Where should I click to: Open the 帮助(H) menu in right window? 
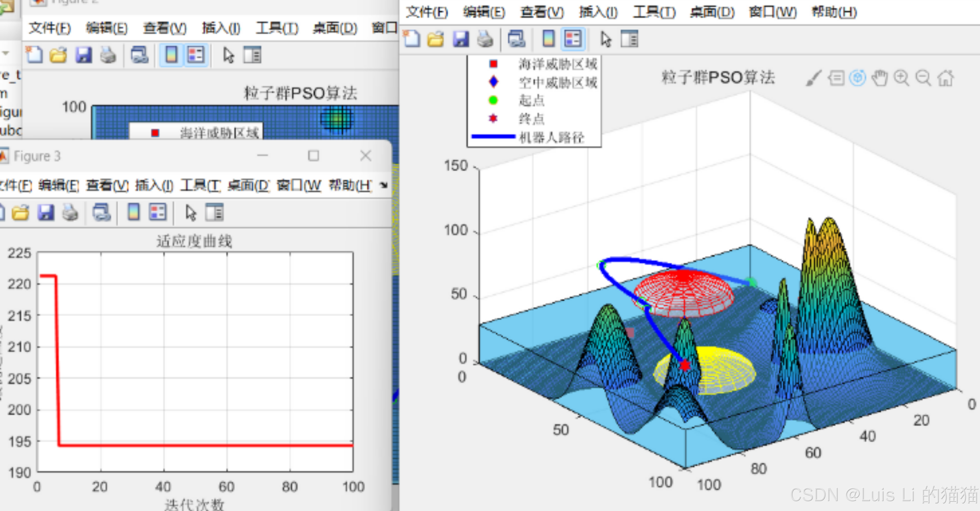(834, 12)
